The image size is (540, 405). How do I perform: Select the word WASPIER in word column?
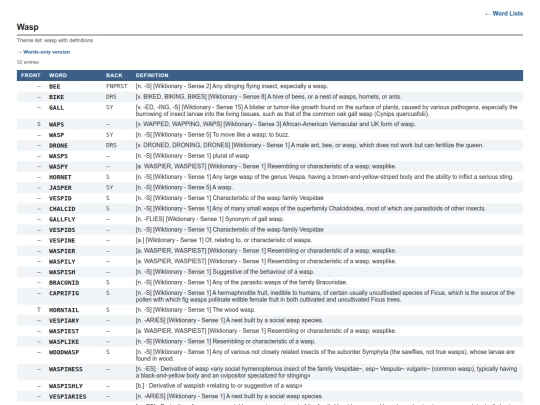point(62,251)
